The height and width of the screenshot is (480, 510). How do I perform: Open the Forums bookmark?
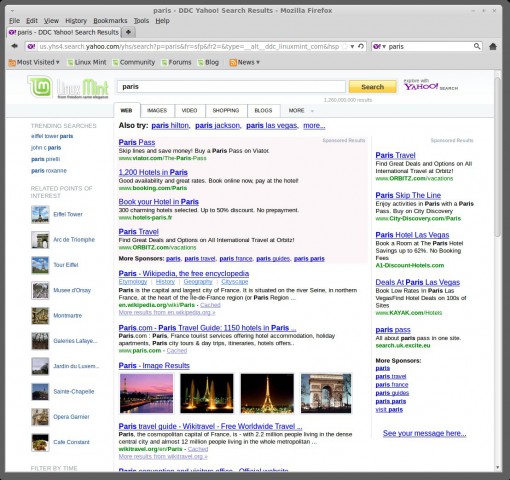[176, 62]
